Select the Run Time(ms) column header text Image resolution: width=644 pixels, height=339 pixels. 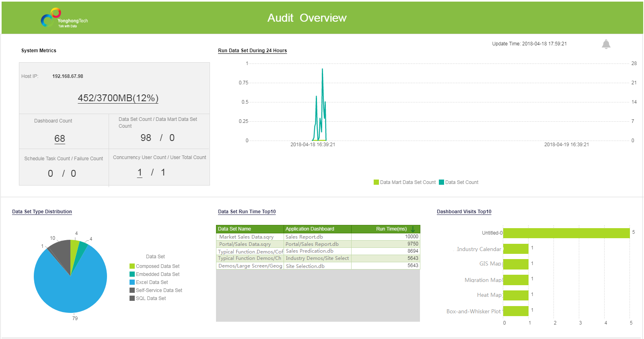[x=391, y=229]
